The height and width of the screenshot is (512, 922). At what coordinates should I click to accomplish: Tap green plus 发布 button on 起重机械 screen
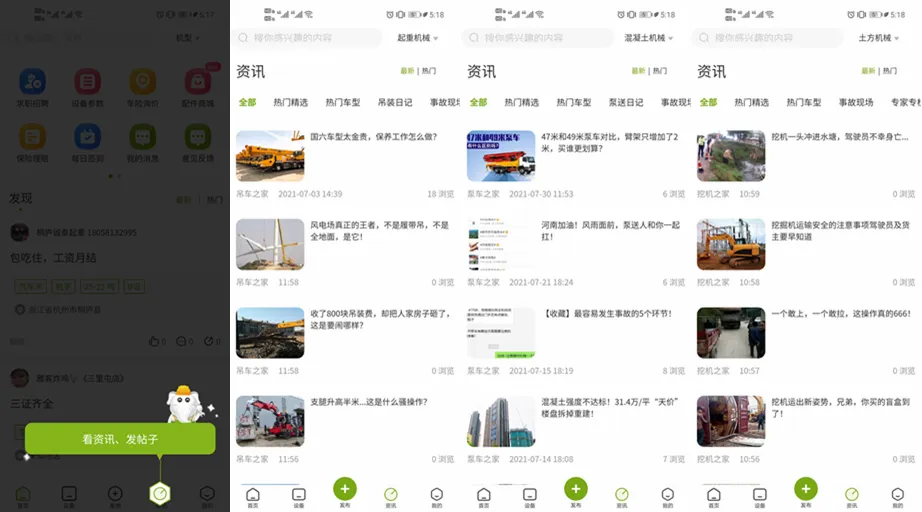pyautogui.click(x=345, y=489)
